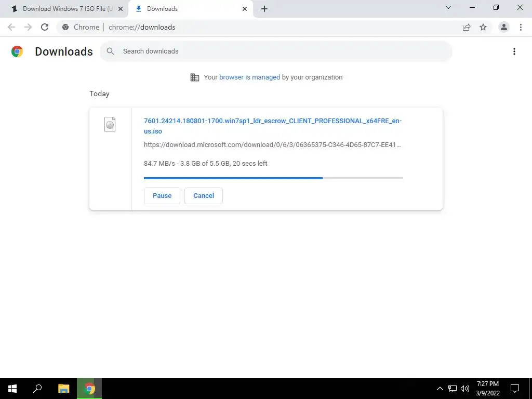The width and height of the screenshot is (532, 399).
Task: Share this page using the share icon
Action: [467, 27]
